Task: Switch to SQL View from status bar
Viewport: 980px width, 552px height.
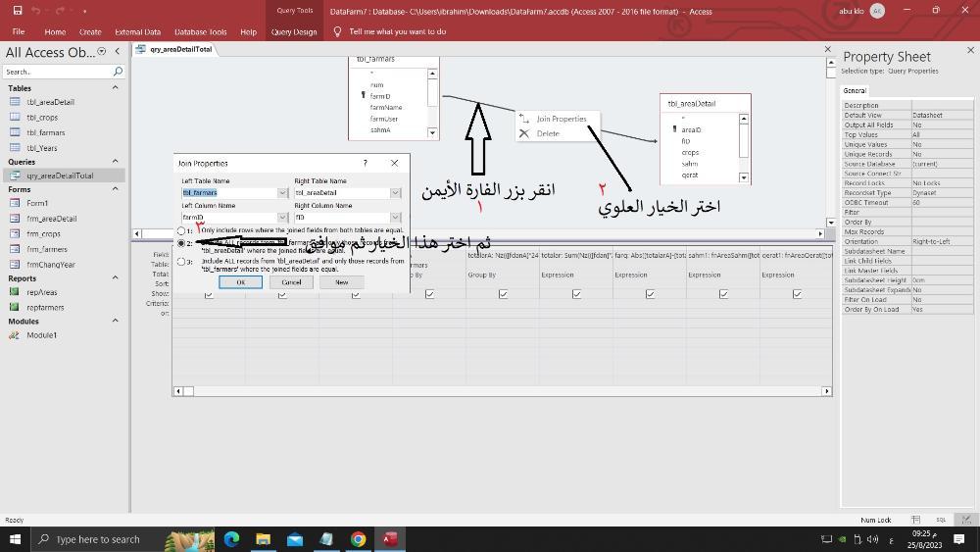Action: tap(941, 520)
